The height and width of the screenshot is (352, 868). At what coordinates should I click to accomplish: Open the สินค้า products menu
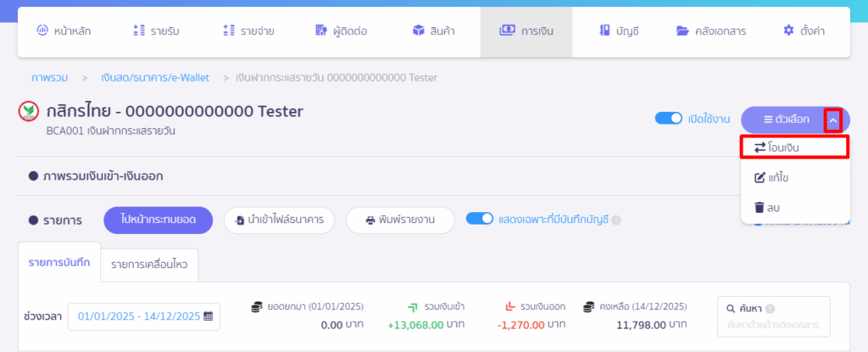tap(434, 31)
